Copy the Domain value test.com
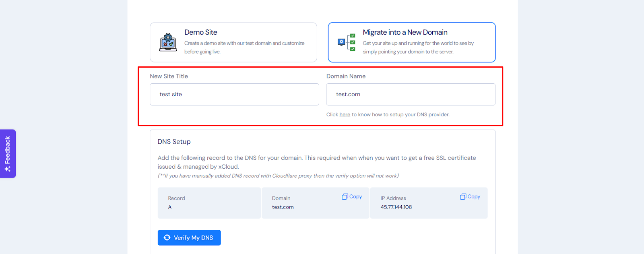644x254 pixels. 352,196
